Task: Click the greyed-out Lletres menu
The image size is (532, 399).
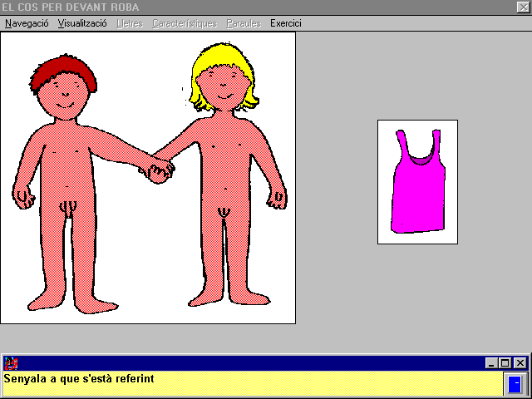Action: (x=129, y=23)
